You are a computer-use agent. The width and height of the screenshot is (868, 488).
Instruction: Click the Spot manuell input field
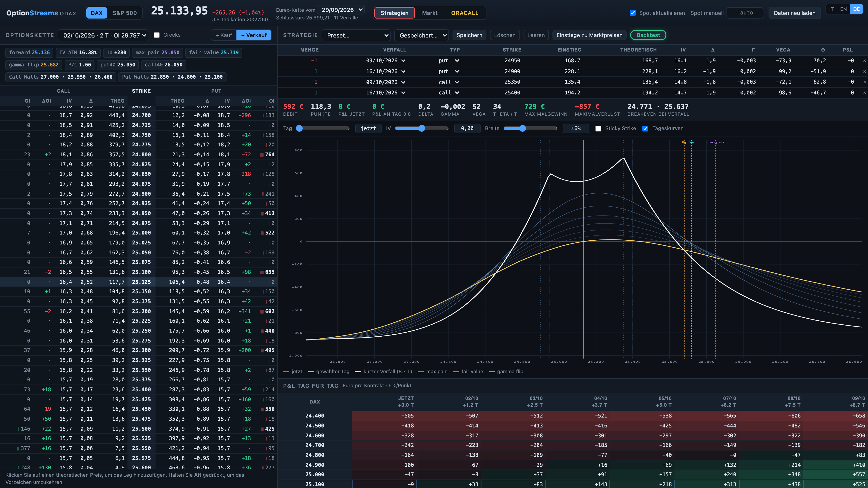pos(745,13)
